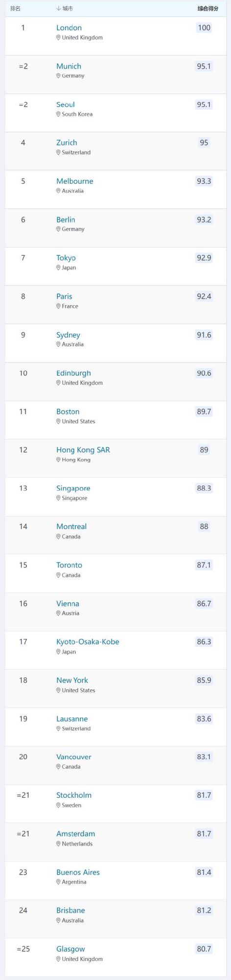This screenshot has width=231, height=980.
Task: Click the sort arrow beside 城市 header
Action: click(x=59, y=9)
